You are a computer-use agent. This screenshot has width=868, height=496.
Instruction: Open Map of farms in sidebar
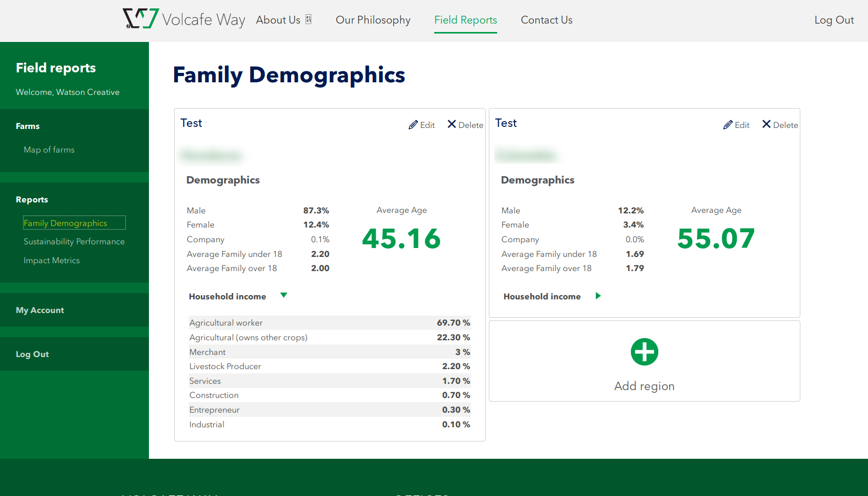[49, 150]
